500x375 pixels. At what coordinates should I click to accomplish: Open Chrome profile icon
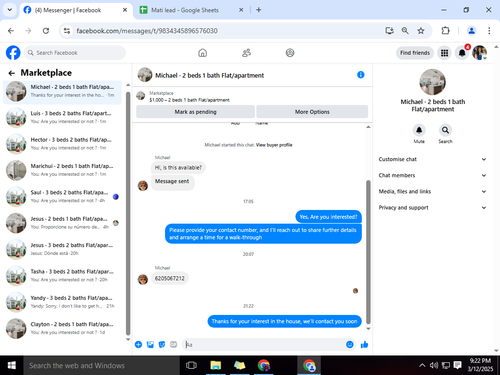pos(471,31)
